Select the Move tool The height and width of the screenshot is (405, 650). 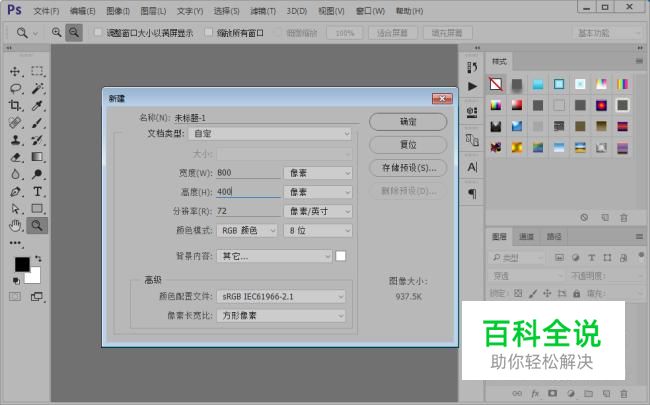click(15, 71)
